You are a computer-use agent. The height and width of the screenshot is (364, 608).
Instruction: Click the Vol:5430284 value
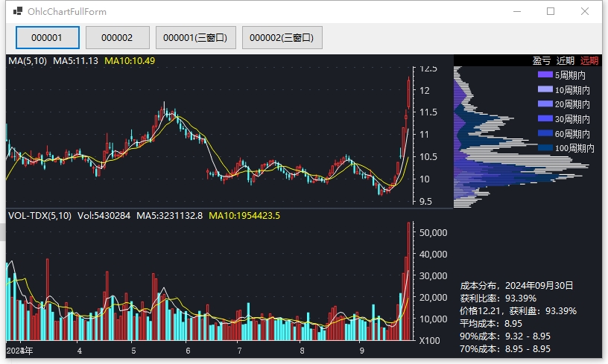(104, 216)
